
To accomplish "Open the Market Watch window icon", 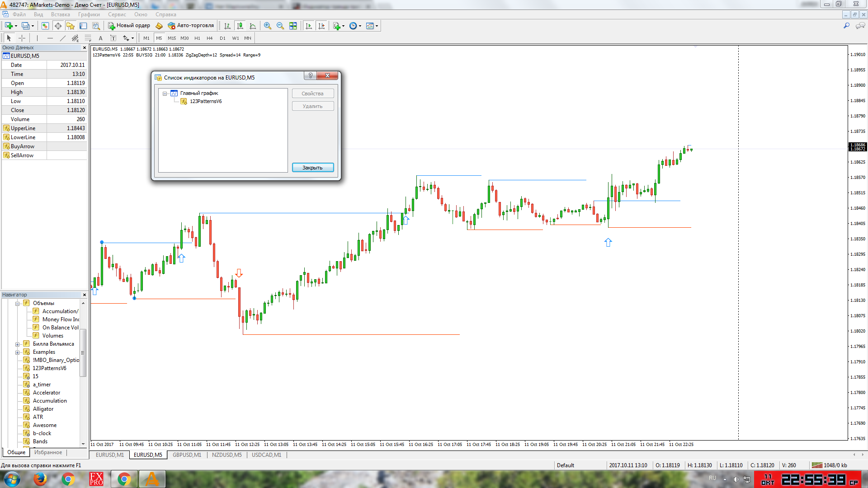I will tap(45, 26).
